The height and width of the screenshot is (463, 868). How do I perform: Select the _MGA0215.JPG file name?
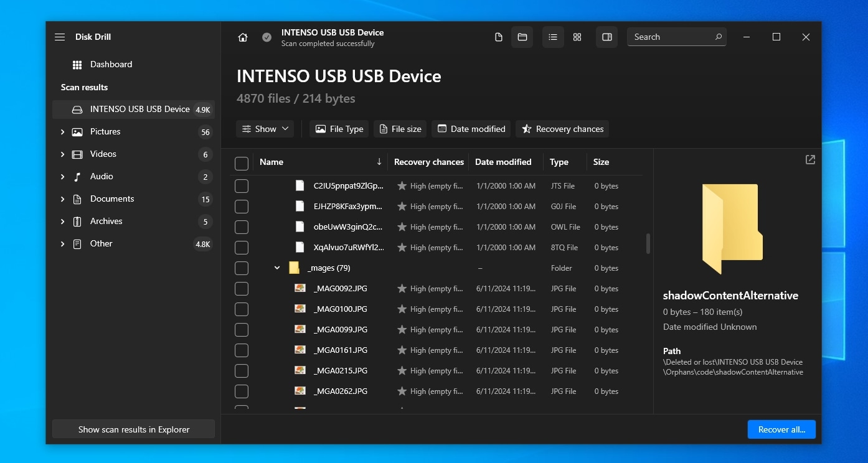(341, 370)
